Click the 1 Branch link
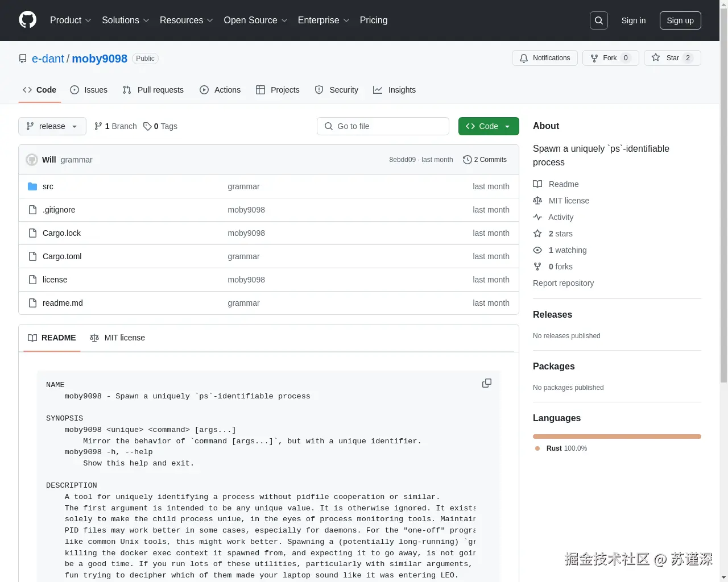Image resolution: width=728 pixels, height=582 pixels. [115, 126]
